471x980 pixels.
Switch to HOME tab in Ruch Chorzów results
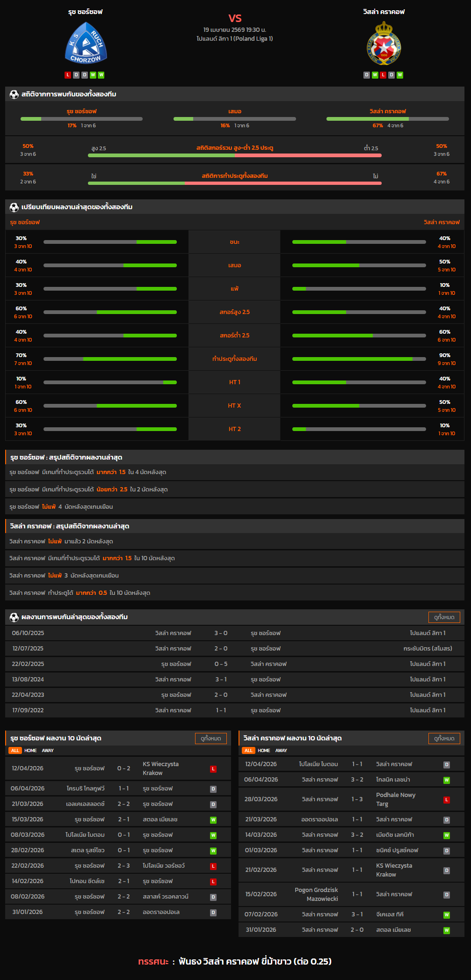coord(30,751)
